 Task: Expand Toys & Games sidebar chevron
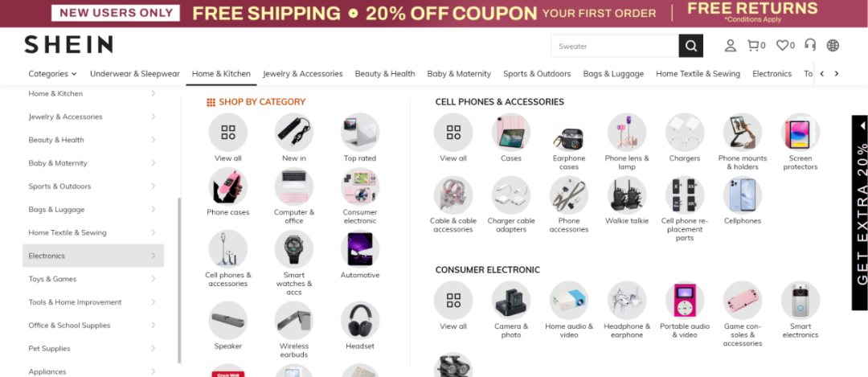pyautogui.click(x=153, y=279)
